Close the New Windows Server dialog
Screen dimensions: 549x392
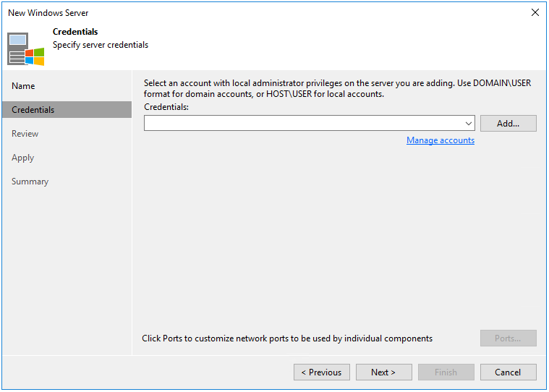click(535, 13)
